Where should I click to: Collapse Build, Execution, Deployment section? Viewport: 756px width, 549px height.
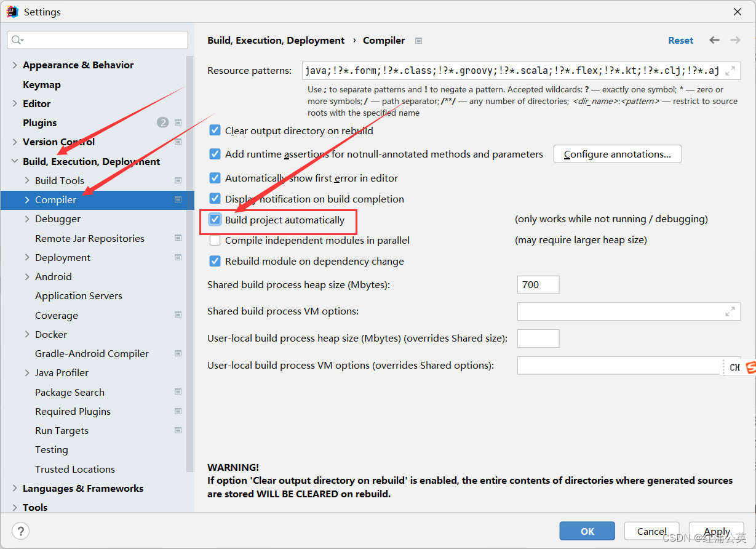pyautogui.click(x=15, y=161)
